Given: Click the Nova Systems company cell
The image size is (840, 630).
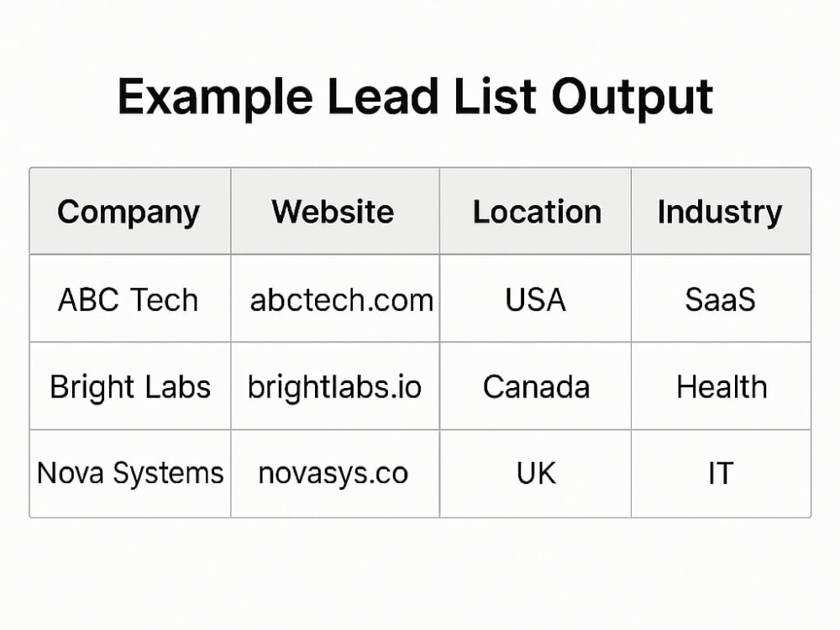Looking at the screenshot, I should [x=130, y=474].
